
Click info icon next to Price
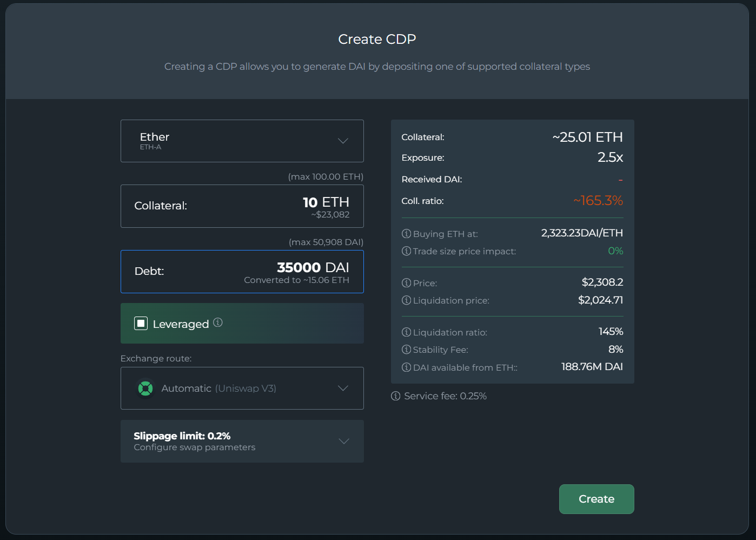(x=407, y=283)
